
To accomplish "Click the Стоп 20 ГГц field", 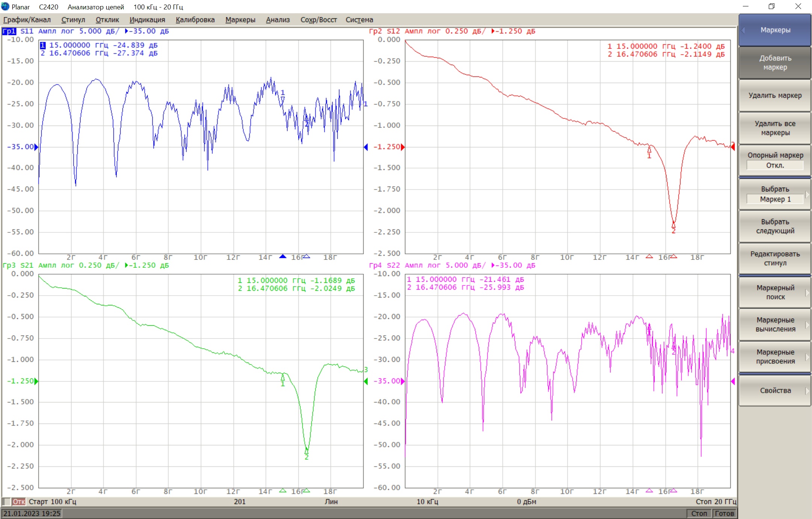I will [716, 502].
